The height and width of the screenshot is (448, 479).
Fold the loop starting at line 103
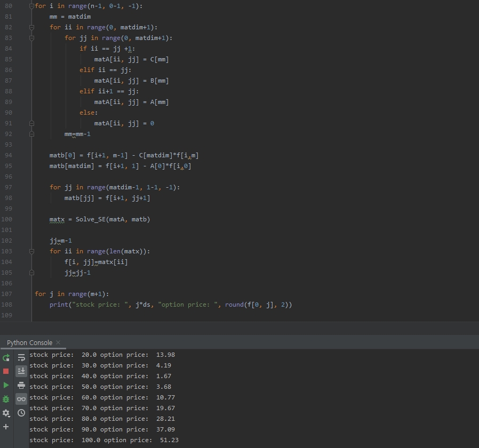[x=31, y=251]
